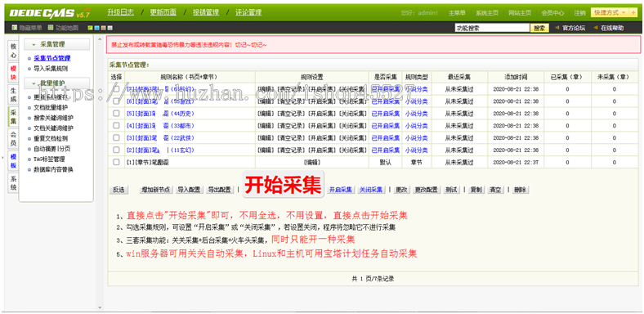Select the 系统 side tab
This screenshot has height=314, width=644.
coord(13,184)
